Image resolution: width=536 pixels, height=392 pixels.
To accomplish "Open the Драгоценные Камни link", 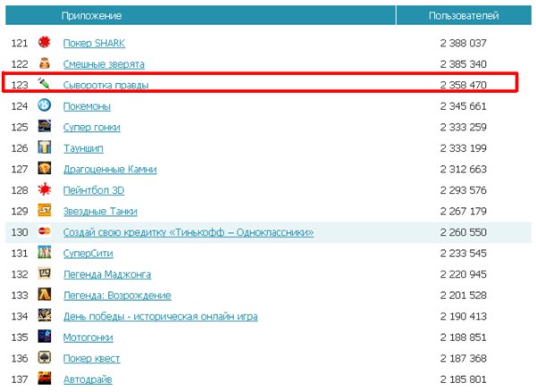I will pyautogui.click(x=110, y=170).
